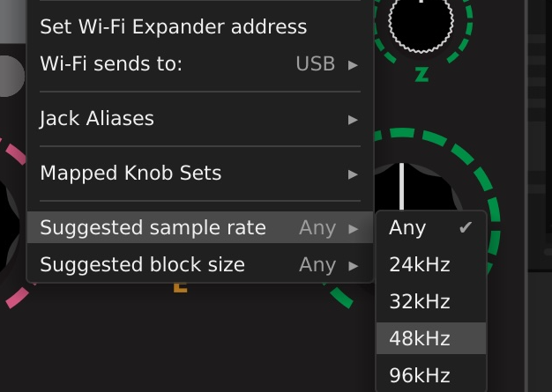Click the Jack Aliases submenu arrow
Screen dimensions: 552x392
[x=354, y=119]
